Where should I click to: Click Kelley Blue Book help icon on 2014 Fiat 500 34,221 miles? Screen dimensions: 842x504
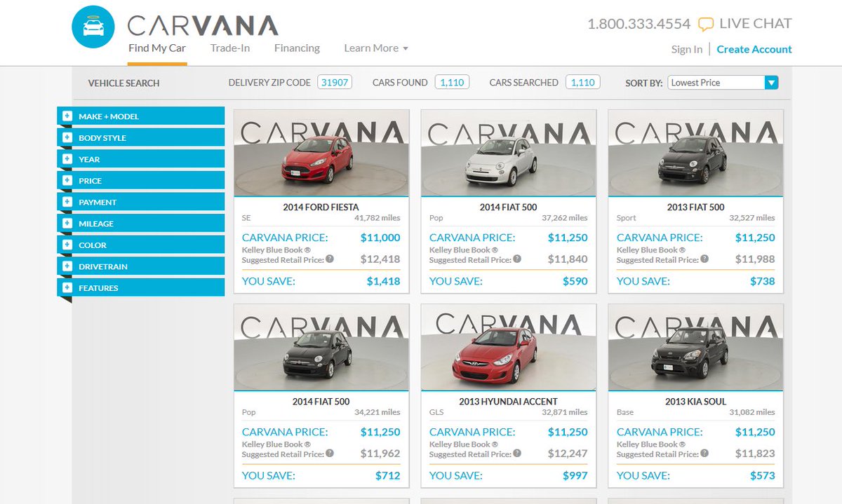click(330, 454)
